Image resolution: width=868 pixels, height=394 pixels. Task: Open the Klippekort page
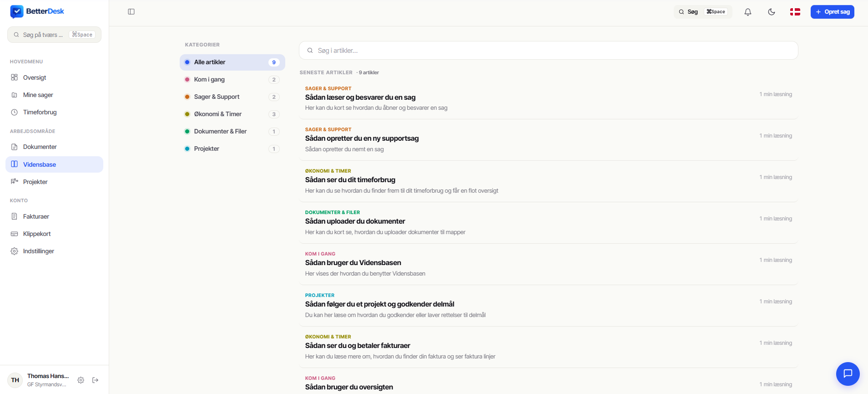(54, 234)
